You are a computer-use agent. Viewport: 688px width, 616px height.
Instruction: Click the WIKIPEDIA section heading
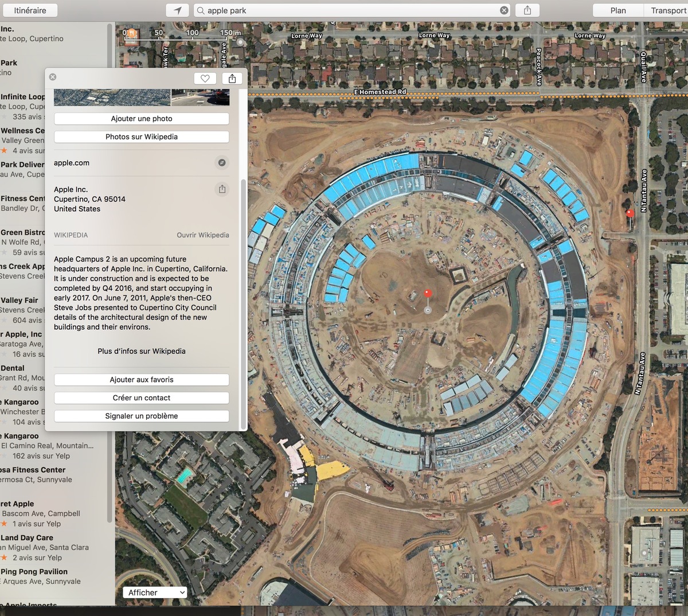[71, 235]
